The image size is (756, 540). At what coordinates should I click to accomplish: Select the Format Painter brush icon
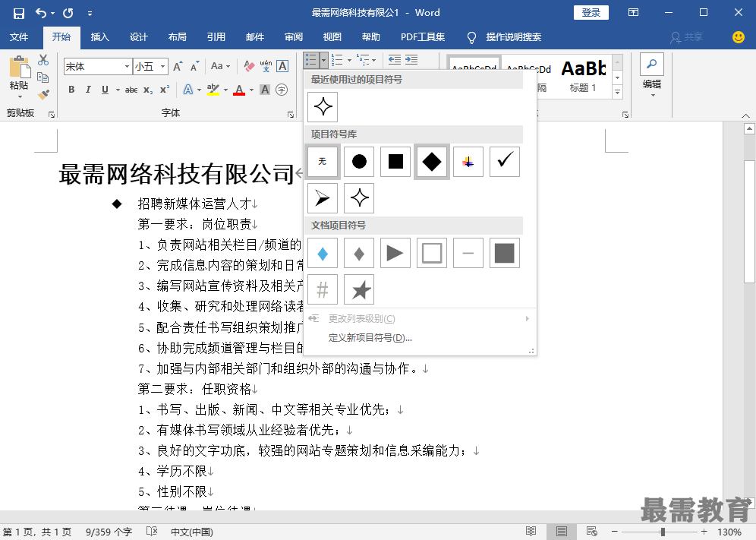(43, 95)
